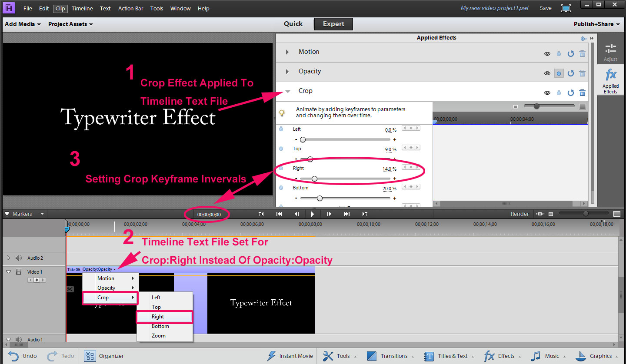
Task: Reset the Motion effect
Action: [571, 54]
